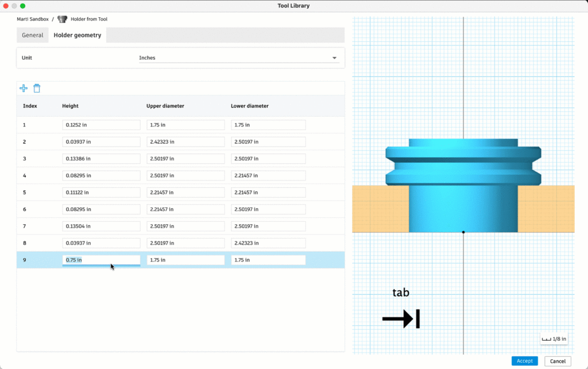588x369 pixels.
Task: Switch to the General tab
Action: 33,35
